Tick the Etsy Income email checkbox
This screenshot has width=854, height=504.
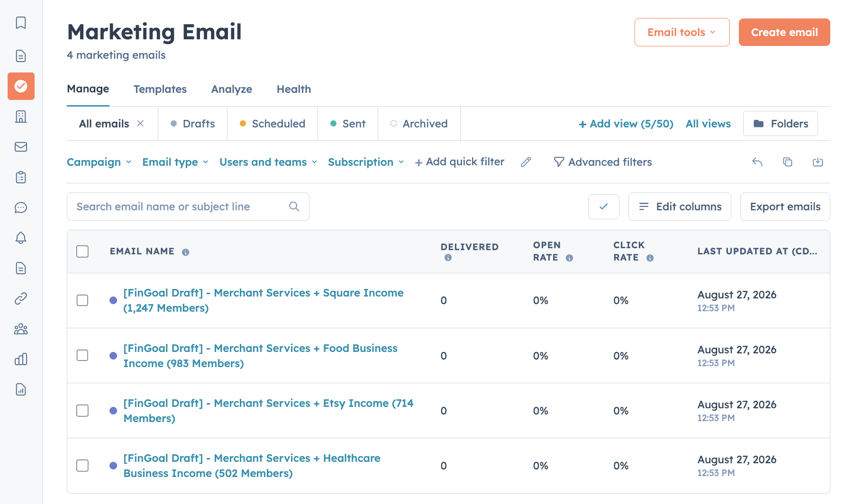[x=82, y=410]
